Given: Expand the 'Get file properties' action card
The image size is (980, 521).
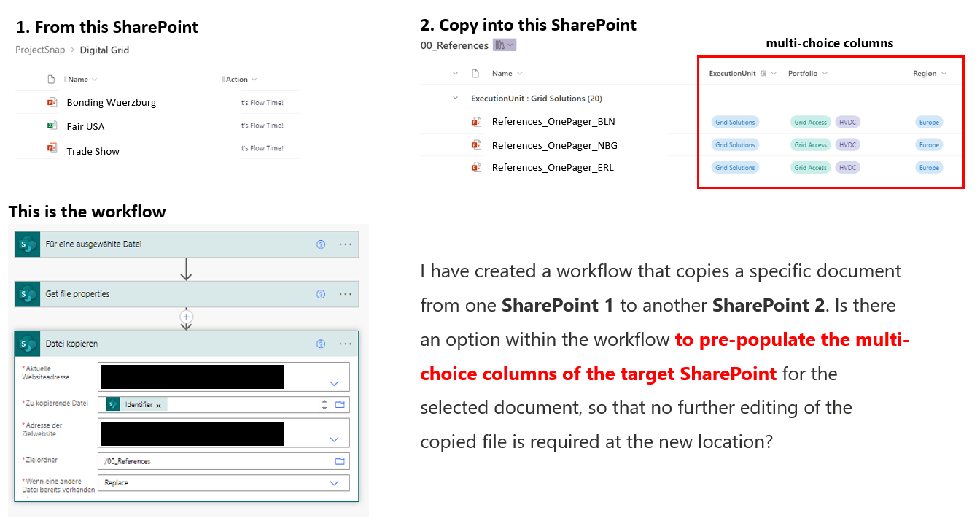Looking at the screenshot, I should click(x=187, y=294).
